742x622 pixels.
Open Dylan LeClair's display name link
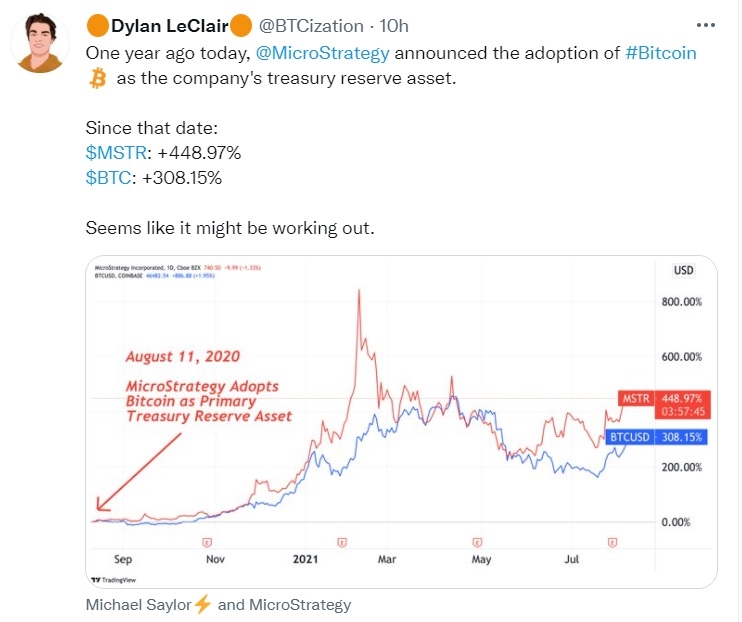(168, 25)
